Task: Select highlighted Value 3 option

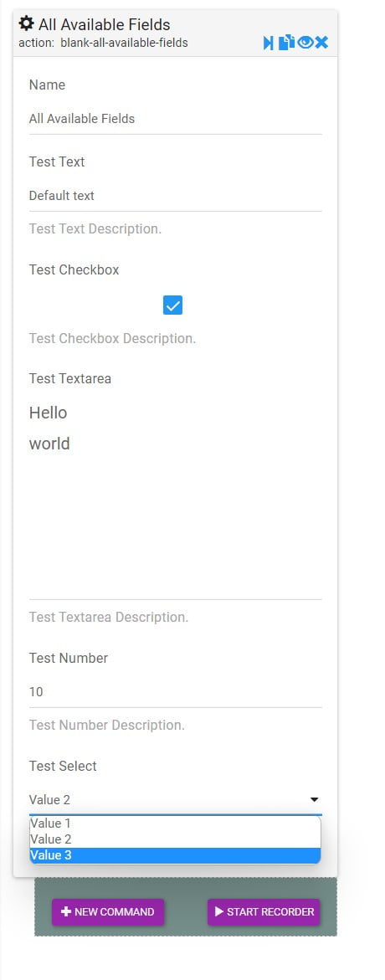Action: click(x=175, y=855)
